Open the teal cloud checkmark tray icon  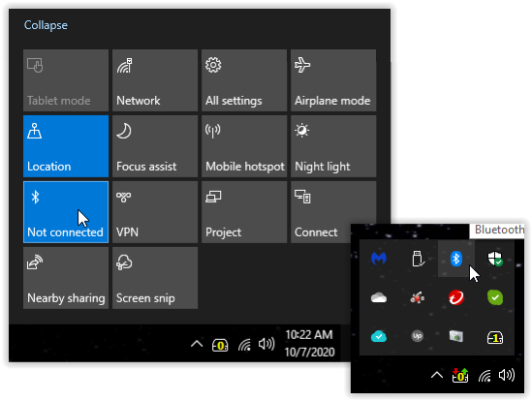click(379, 336)
